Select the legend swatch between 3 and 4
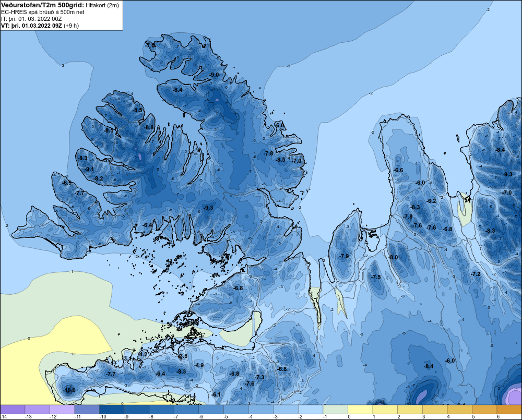Image resolution: width=522 pixels, height=420 pixels. click(x=435, y=410)
